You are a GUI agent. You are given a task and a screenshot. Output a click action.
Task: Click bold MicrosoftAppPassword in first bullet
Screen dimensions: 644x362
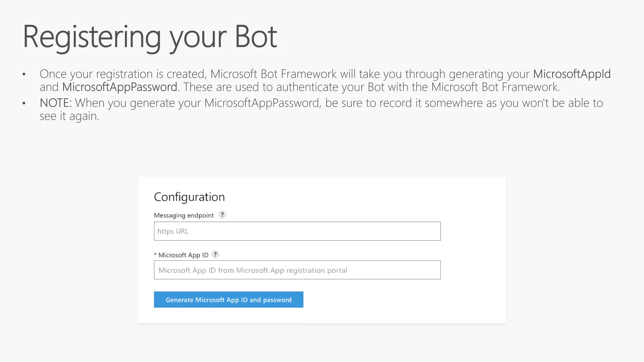(119, 87)
